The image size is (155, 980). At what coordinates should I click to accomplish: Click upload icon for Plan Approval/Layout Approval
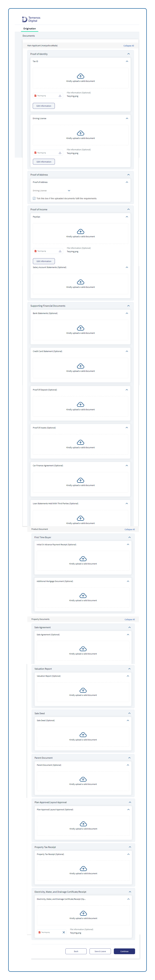83,824
